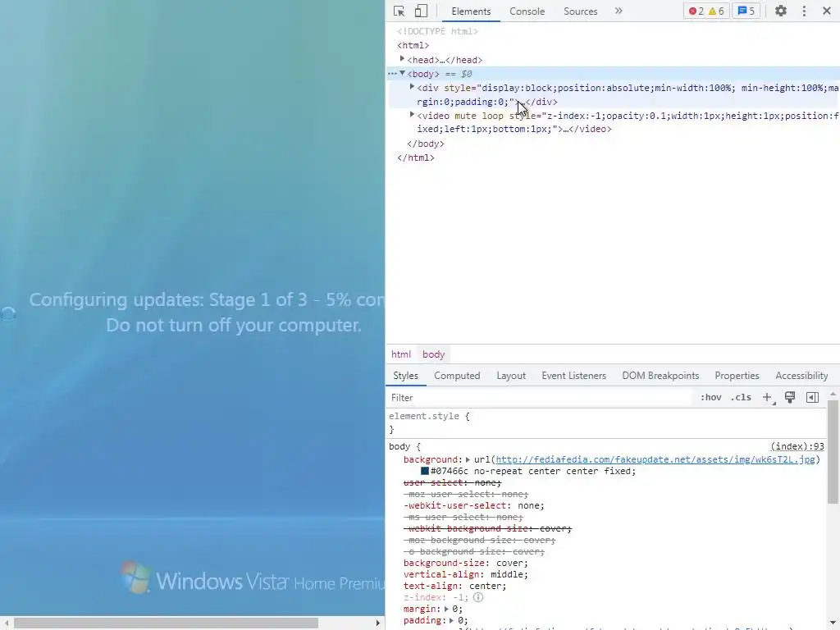This screenshot has height=630, width=840.
Task: Click the element.style rule block
Action: click(605, 422)
